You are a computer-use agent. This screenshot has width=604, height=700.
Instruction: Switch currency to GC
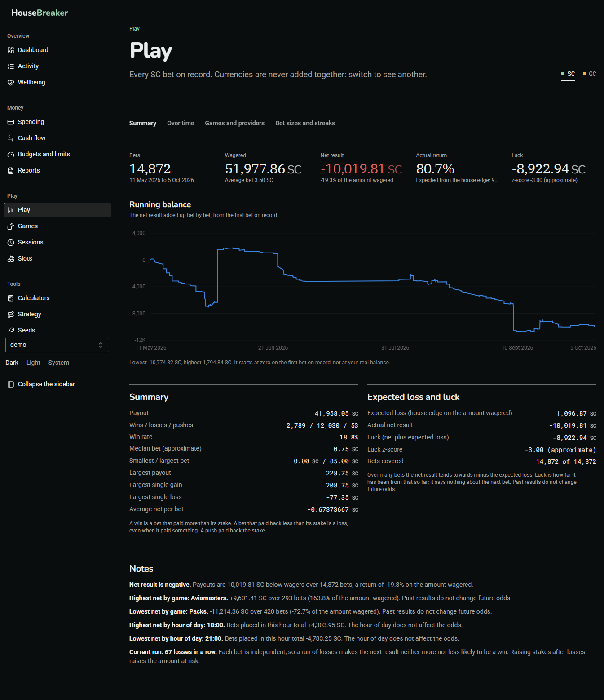[x=590, y=74]
